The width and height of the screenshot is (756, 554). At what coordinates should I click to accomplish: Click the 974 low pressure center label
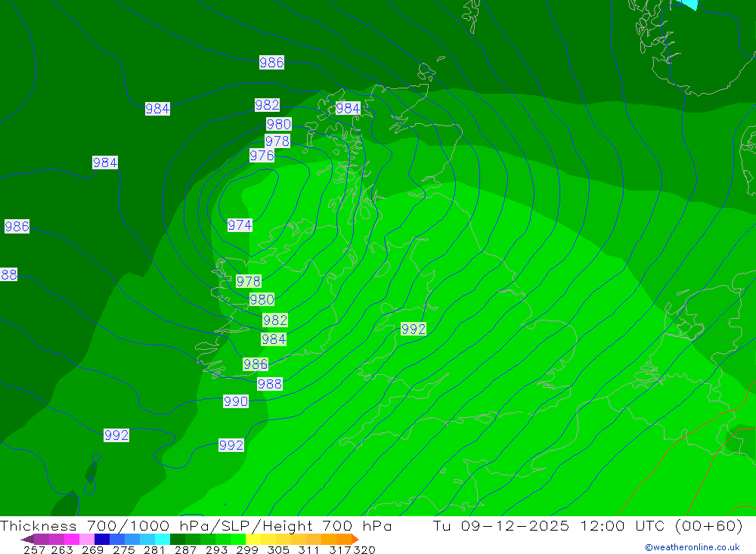(x=240, y=225)
